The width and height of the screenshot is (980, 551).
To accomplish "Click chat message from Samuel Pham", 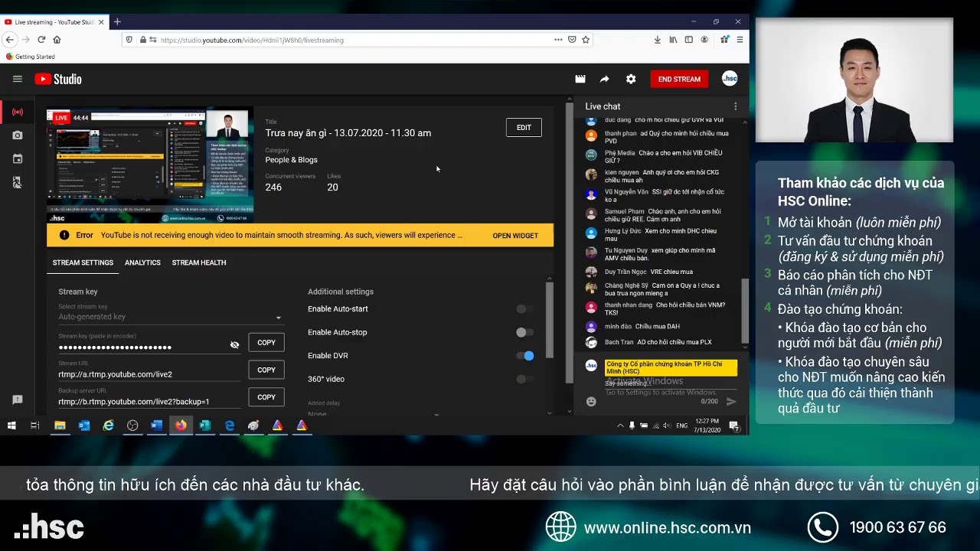I will tap(658, 215).
